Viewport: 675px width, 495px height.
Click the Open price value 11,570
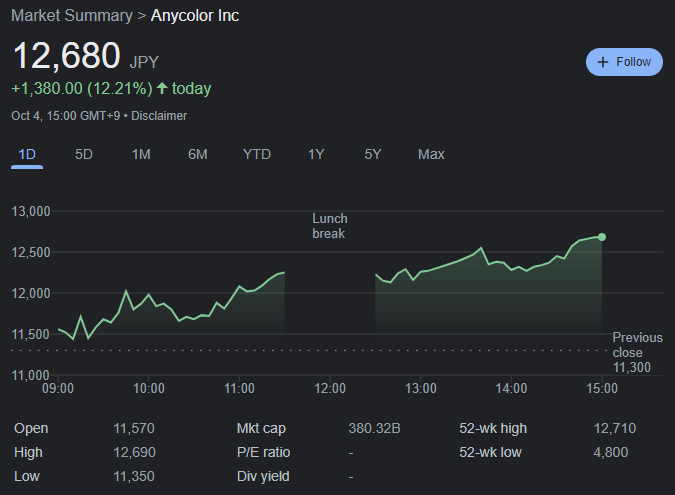coord(134,428)
